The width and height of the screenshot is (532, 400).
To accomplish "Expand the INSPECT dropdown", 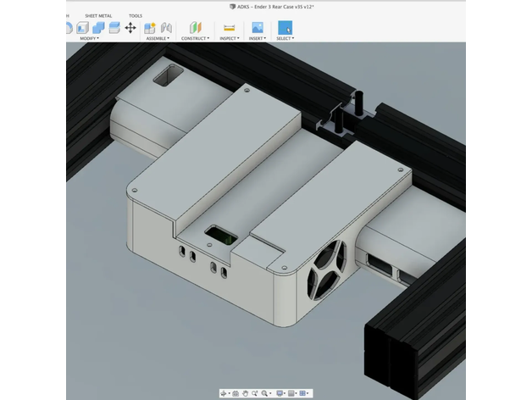I will point(229,38).
